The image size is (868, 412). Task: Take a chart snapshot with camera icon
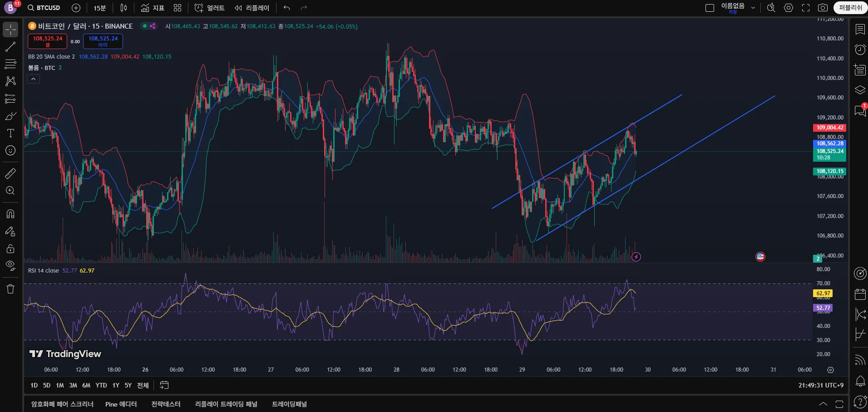823,8
